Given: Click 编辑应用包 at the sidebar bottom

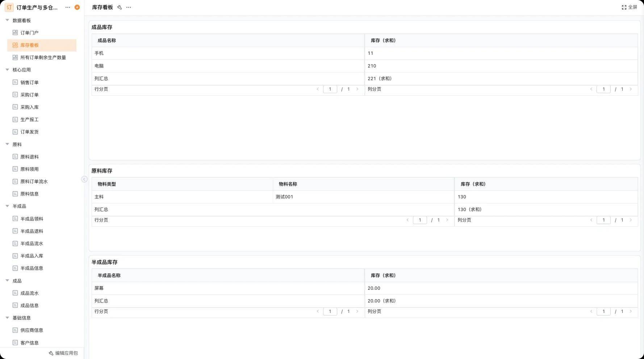Looking at the screenshot, I should click(63, 353).
